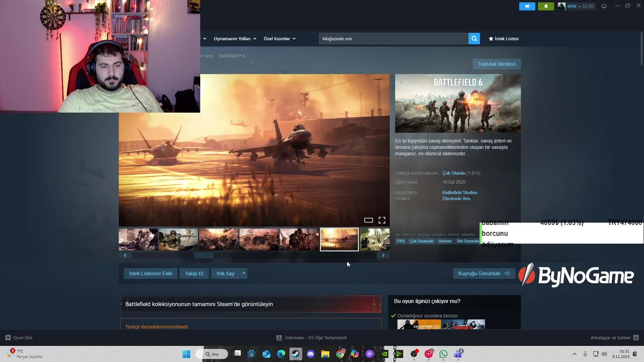Click the Battlefield™ 6 breadcrumb

point(232,56)
